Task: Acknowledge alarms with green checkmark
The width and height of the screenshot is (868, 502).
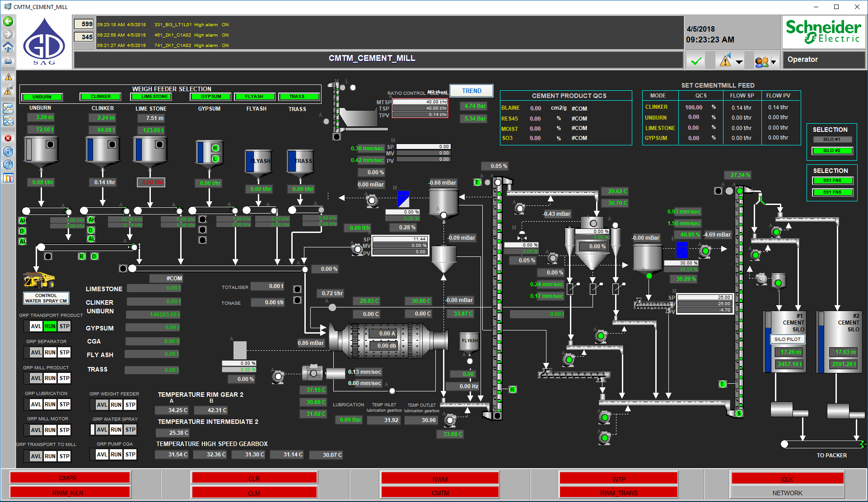Action: [x=697, y=60]
